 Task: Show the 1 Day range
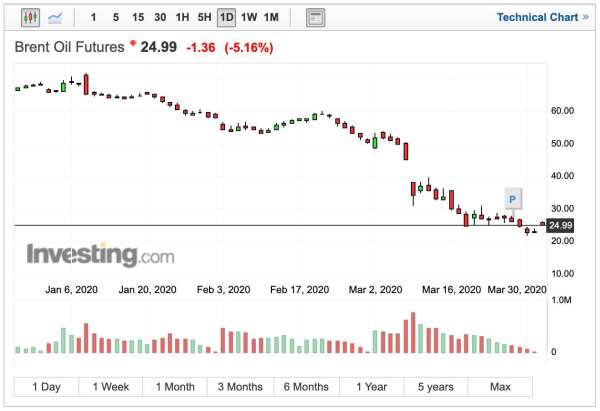46,387
